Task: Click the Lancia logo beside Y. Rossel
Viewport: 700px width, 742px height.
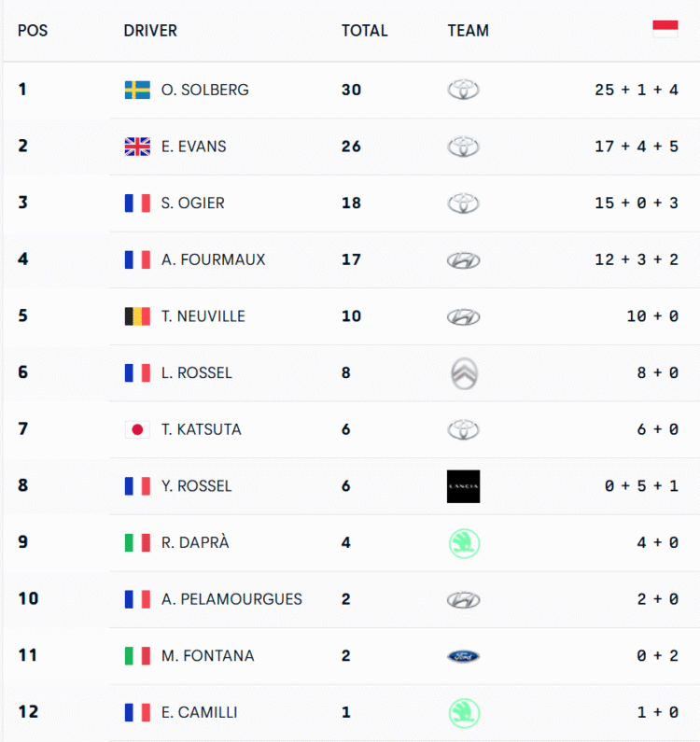Action: [463, 486]
